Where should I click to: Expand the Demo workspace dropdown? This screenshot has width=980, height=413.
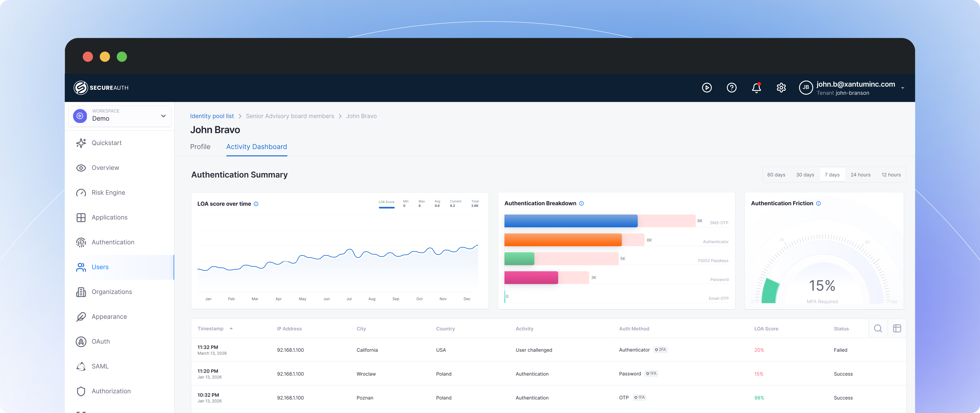pos(163,116)
